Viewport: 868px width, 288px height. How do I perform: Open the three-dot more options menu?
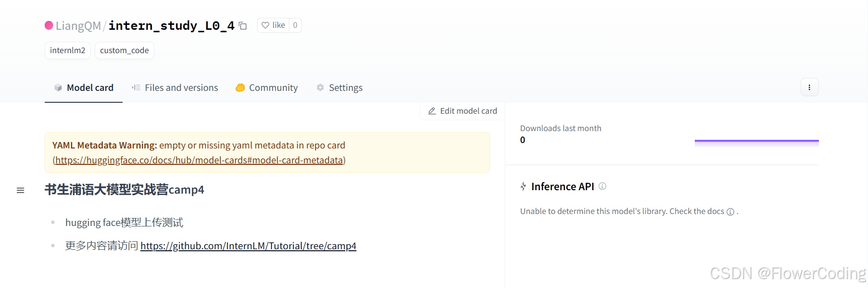coord(809,87)
